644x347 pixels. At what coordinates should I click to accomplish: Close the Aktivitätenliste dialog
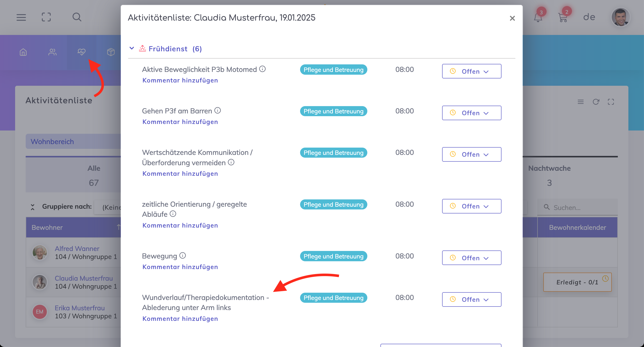[512, 18]
